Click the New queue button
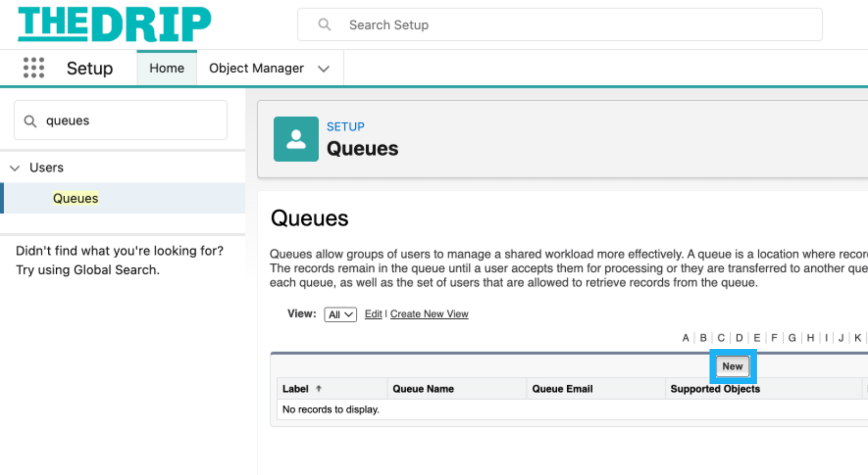This screenshot has width=868, height=475. [733, 366]
